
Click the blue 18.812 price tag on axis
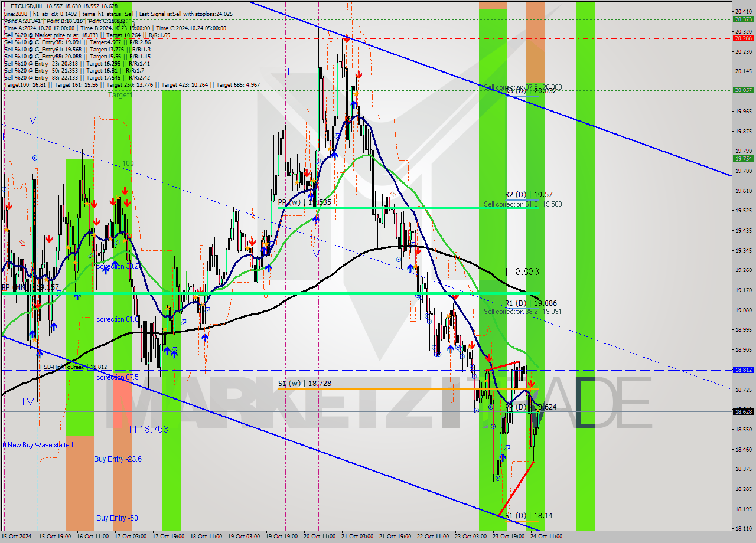tap(742, 369)
